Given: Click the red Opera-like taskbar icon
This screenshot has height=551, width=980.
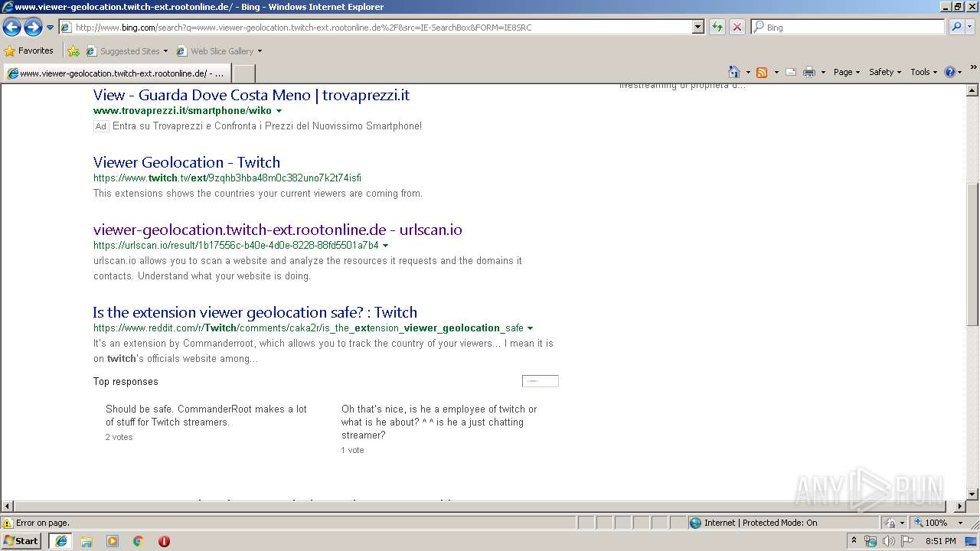Looking at the screenshot, I should [x=164, y=540].
